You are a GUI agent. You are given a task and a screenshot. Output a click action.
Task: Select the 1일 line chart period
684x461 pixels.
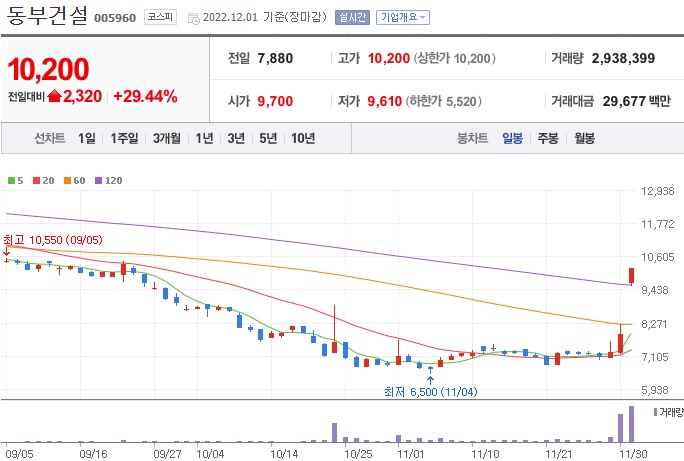pyautogui.click(x=86, y=138)
